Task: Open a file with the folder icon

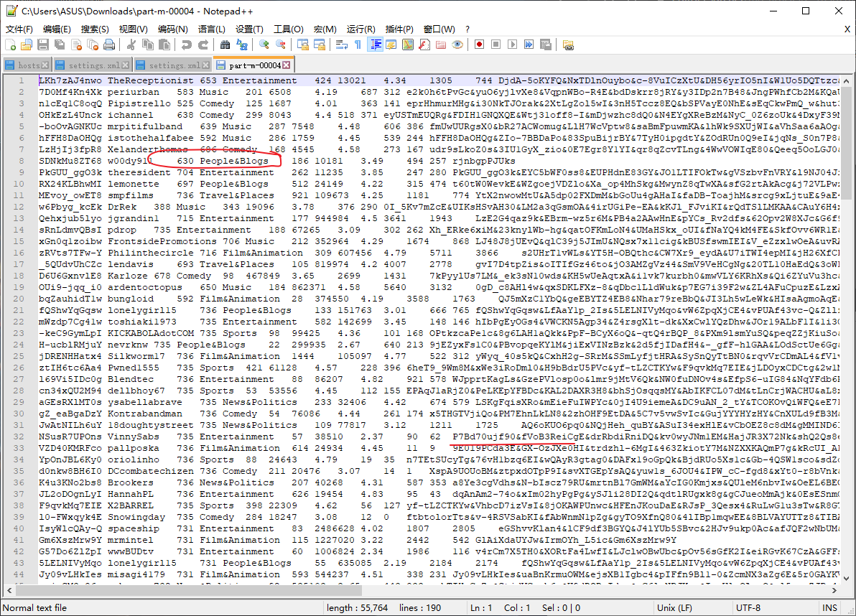Action: 26,45
